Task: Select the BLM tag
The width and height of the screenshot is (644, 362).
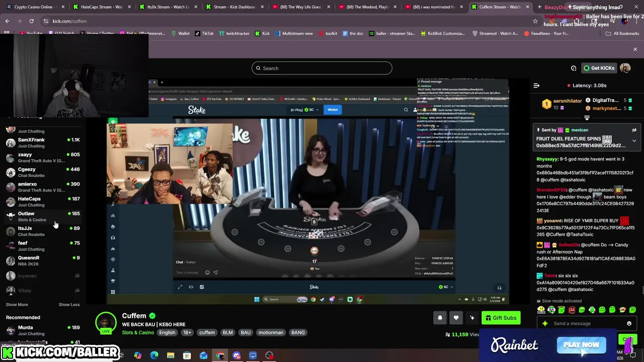Action: coord(227,332)
